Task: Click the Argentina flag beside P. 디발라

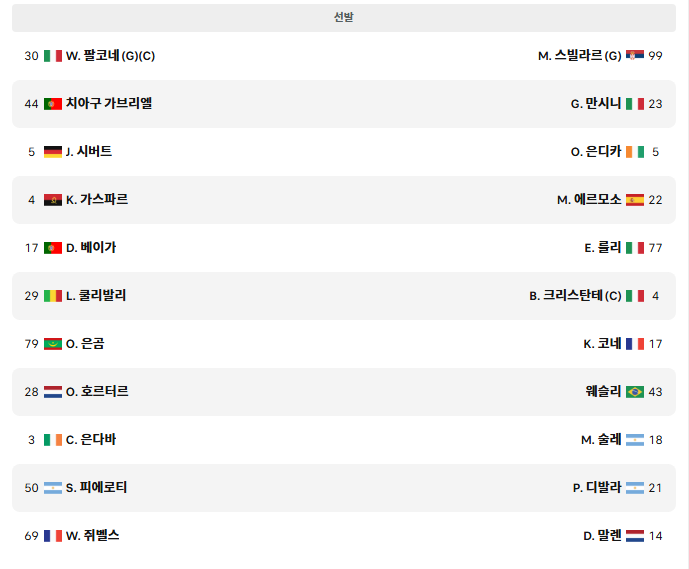Action: pos(635,488)
